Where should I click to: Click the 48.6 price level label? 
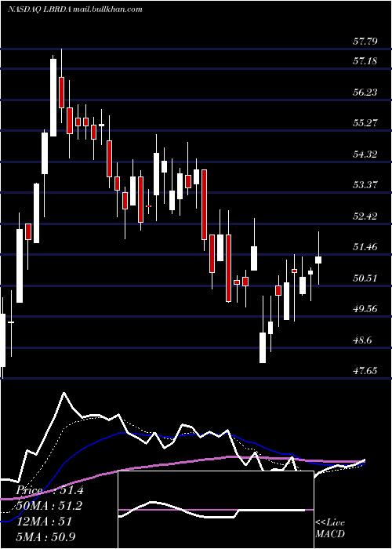362,340
